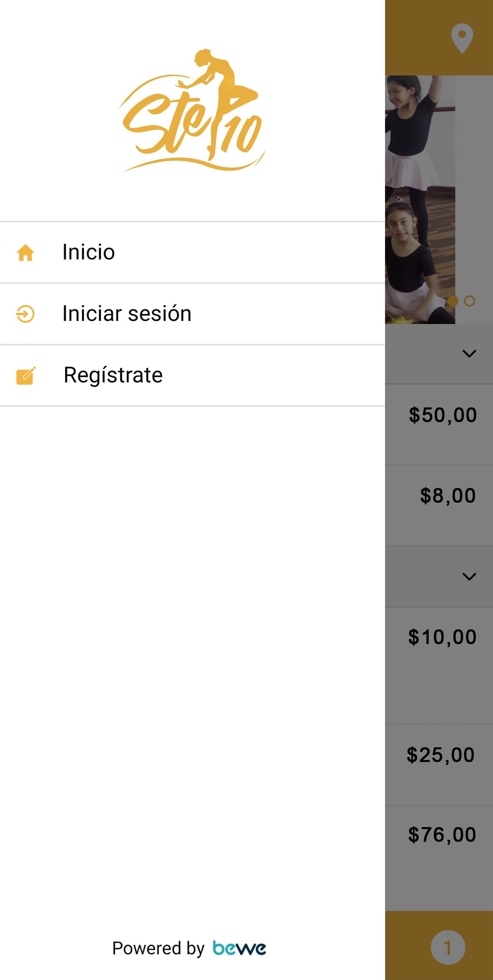
Task: Open the location pin icon
Action: point(462,39)
